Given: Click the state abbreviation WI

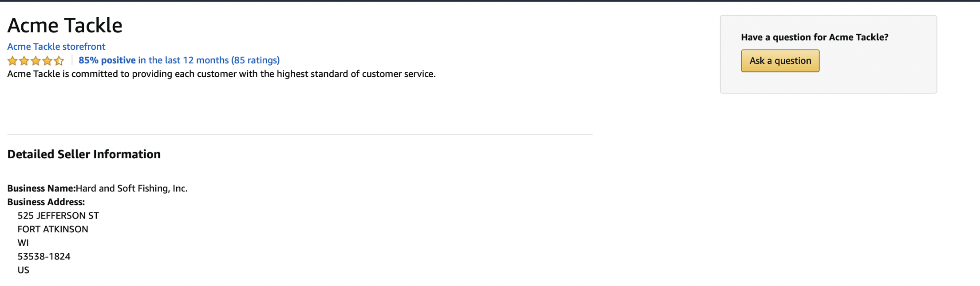Looking at the screenshot, I should pos(23,243).
